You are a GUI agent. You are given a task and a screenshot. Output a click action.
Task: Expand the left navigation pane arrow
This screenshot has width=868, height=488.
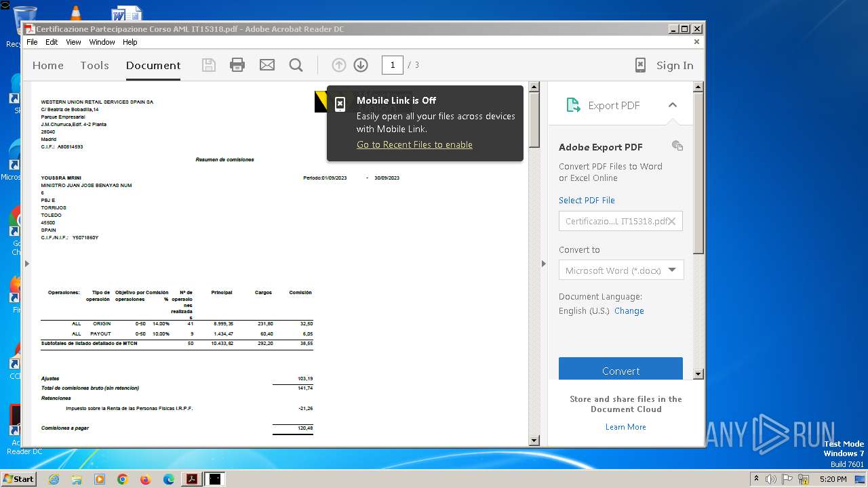27,264
